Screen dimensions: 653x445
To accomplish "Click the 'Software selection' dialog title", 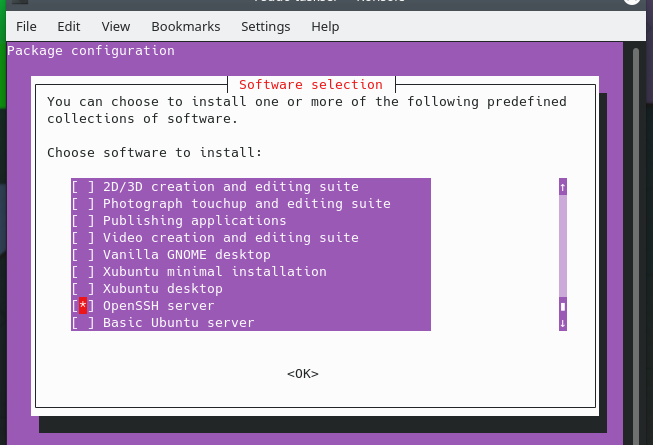I will tap(311, 85).
